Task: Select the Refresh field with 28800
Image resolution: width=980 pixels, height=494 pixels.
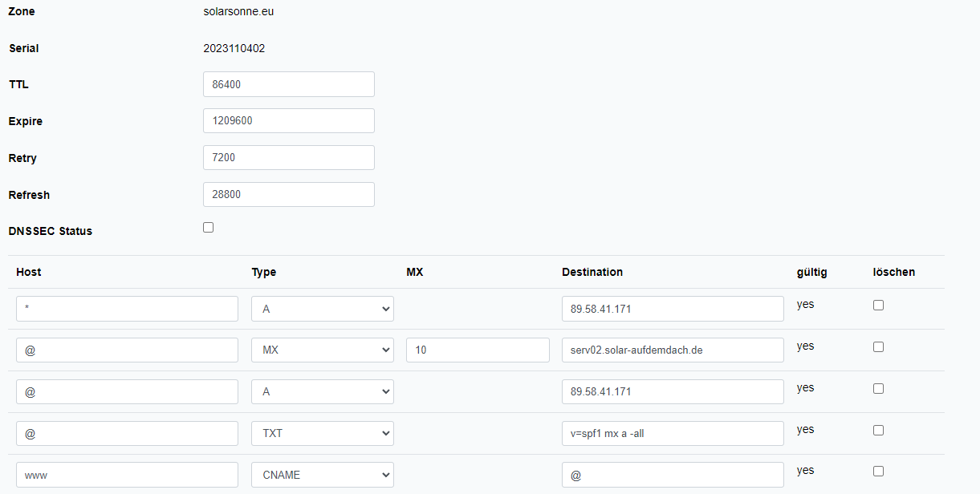Action: (288, 195)
